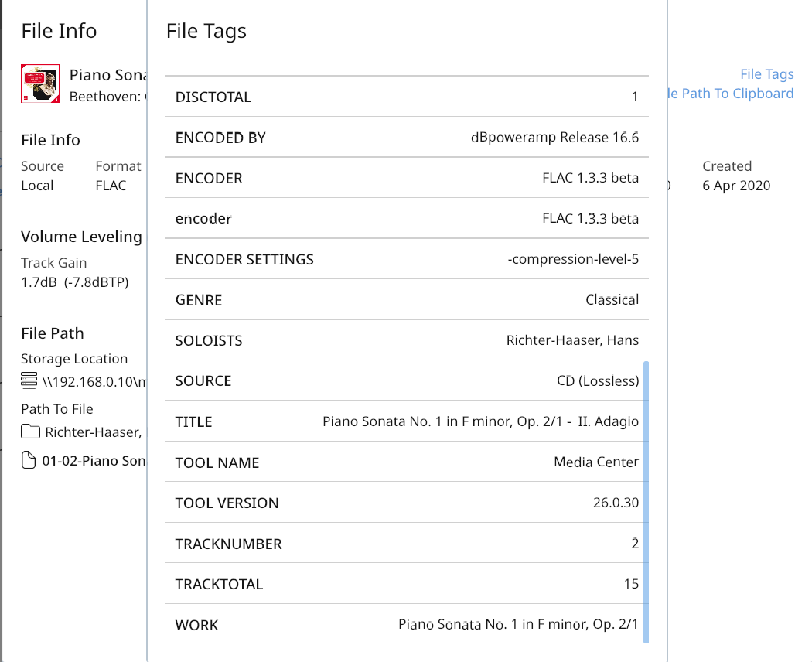The height and width of the screenshot is (662, 812).
Task: Click the TRACKTOTAL value 15
Action: click(631, 584)
